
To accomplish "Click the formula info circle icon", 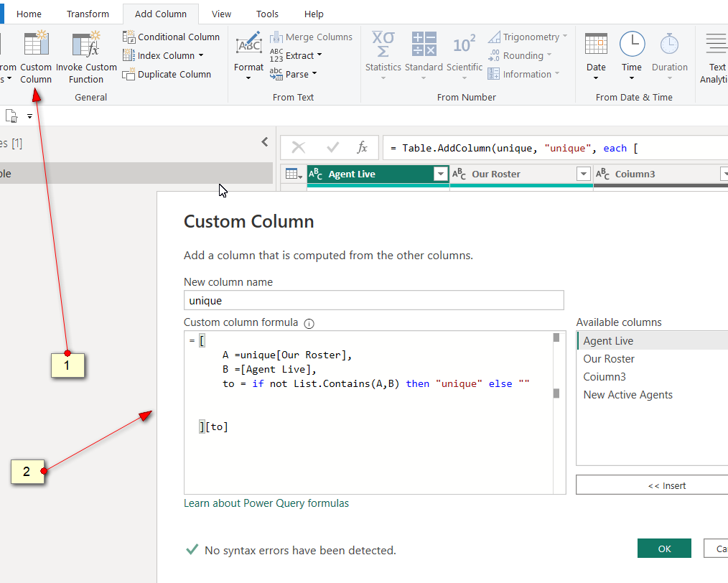I will coord(309,324).
